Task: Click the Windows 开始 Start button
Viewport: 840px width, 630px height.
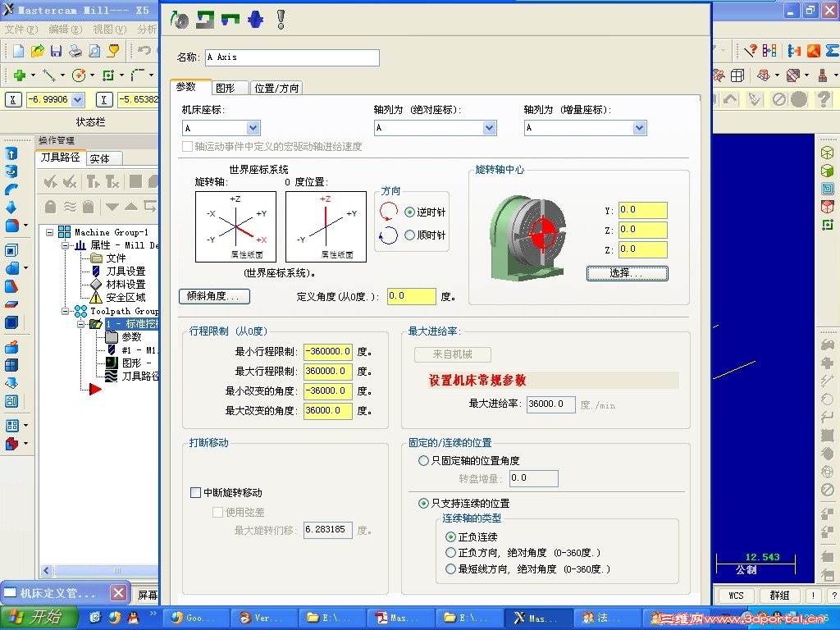Action: pyautogui.click(x=39, y=618)
